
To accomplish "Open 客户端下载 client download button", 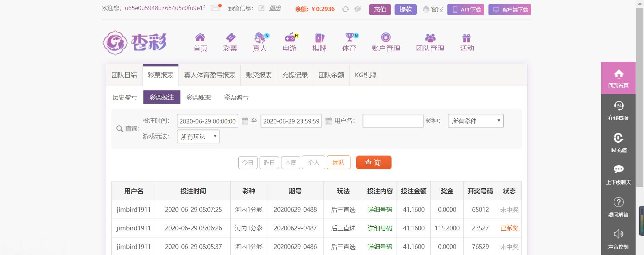I will [510, 9].
